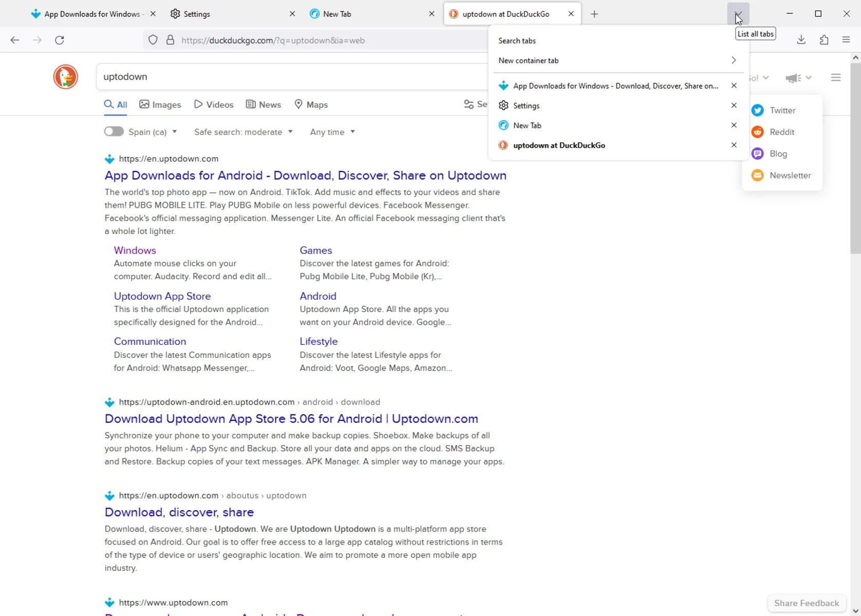The height and width of the screenshot is (616, 861).
Task: Close New Tab entry in tab list
Action: point(734,125)
